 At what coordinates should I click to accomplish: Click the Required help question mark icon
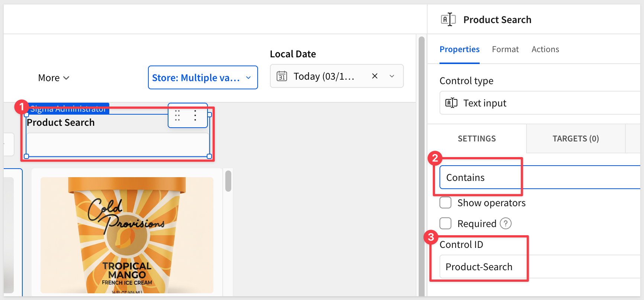[x=506, y=223]
